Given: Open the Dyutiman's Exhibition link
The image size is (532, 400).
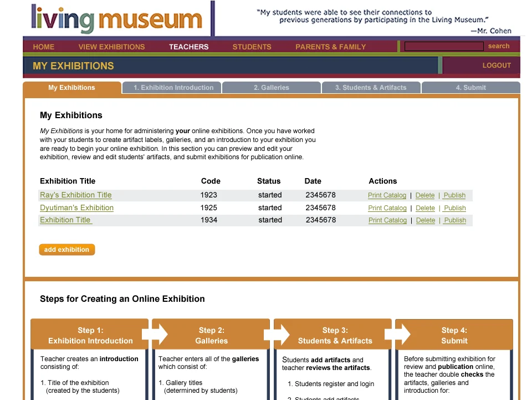Looking at the screenshot, I should pyautogui.click(x=76, y=208).
